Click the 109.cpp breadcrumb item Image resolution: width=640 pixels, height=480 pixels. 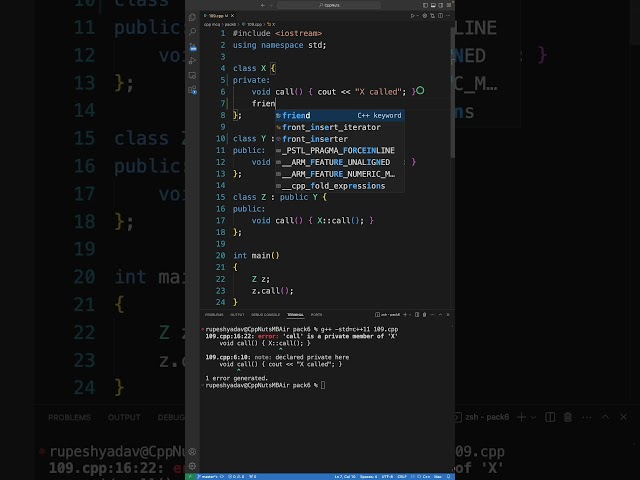[254, 24]
